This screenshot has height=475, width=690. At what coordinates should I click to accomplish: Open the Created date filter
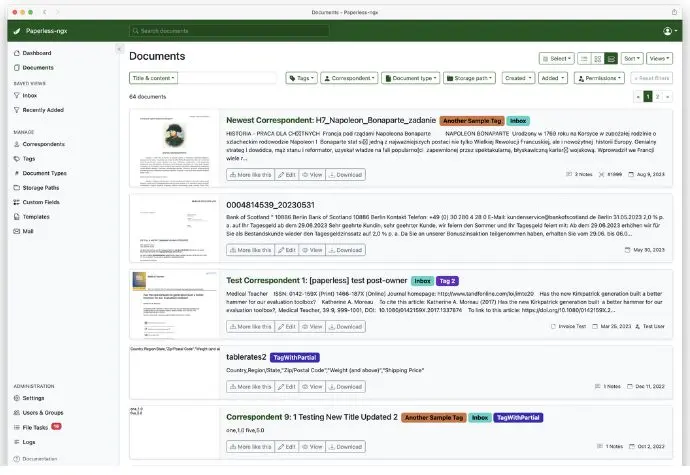[x=518, y=78]
